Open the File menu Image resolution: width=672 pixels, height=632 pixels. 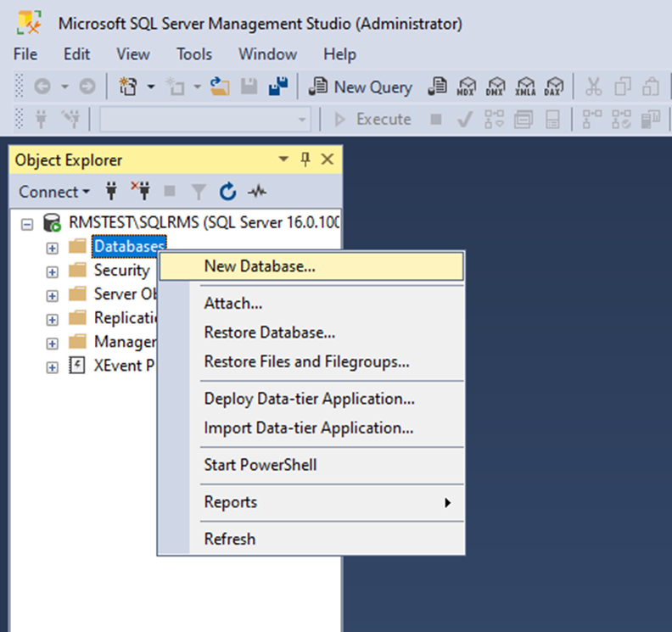25,54
